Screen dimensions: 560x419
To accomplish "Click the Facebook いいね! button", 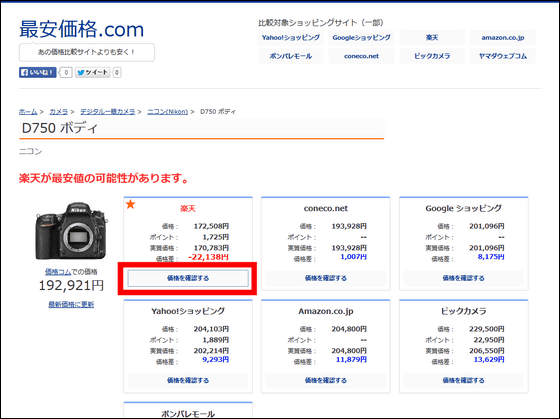I will [38, 73].
